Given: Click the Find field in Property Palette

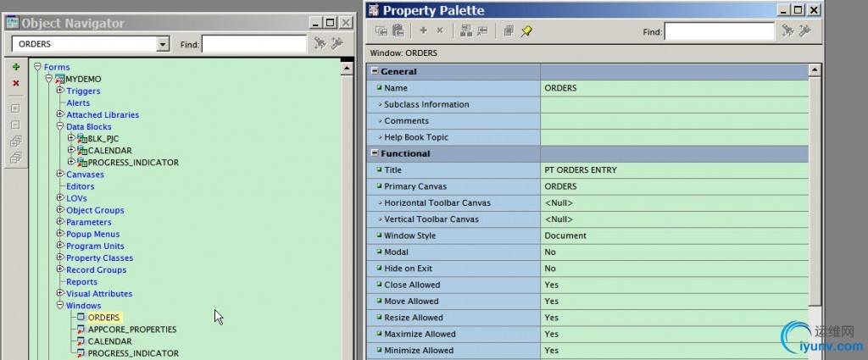Looking at the screenshot, I should [x=719, y=31].
